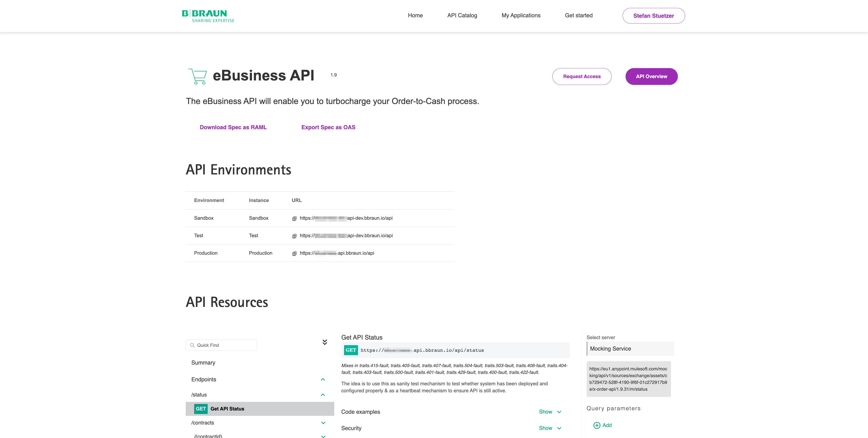Expand the /contracts endpoint group
The image size is (868, 438).
[x=323, y=423]
